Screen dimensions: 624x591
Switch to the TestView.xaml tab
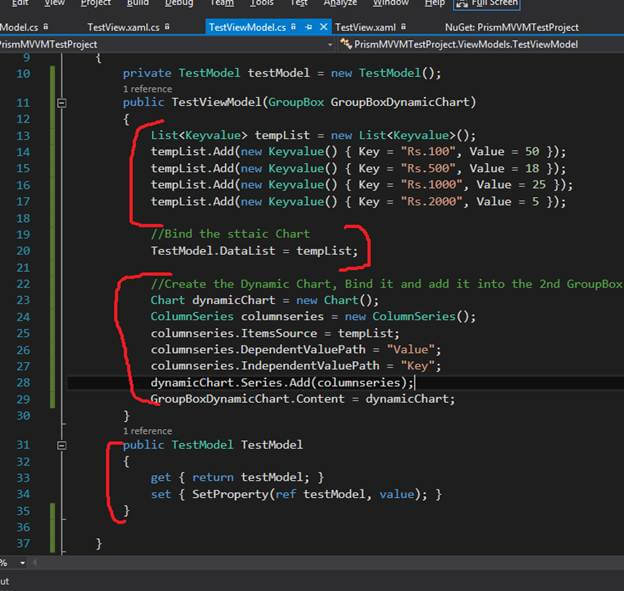click(364, 27)
